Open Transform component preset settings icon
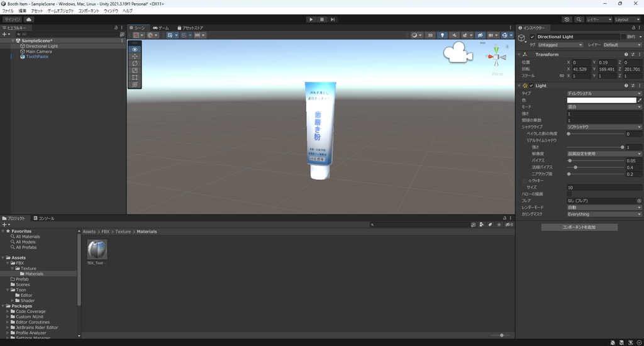The width and height of the screenshot is (644, 346). [x=633, y=54]
